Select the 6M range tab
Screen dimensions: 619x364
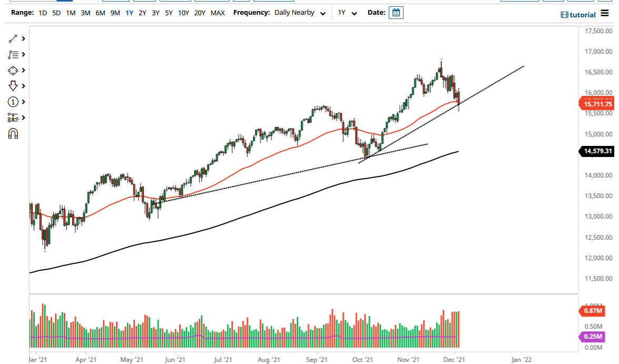(x=100, y=13)
